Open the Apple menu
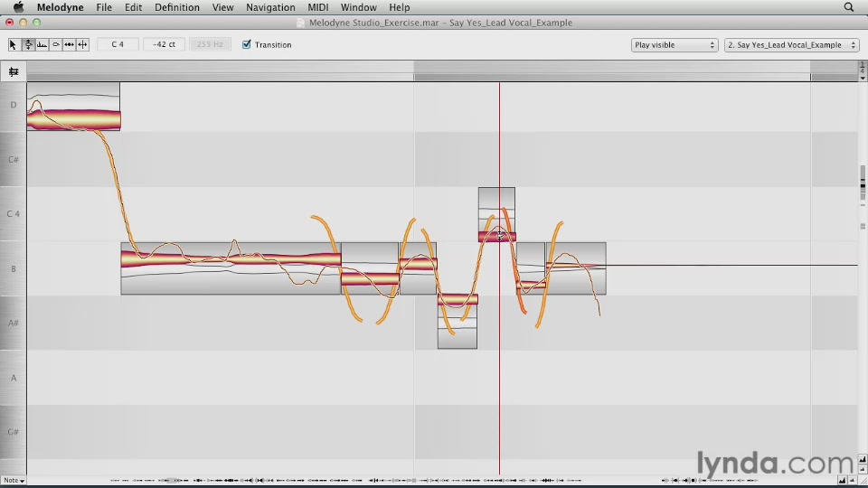868x488 pixels. [x=18, y=7]
